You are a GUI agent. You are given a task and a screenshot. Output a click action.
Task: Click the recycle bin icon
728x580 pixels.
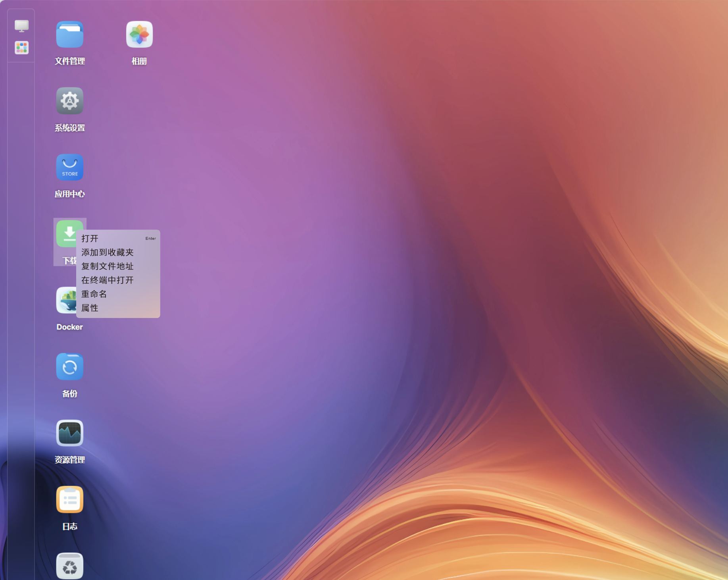click(69, 566)
